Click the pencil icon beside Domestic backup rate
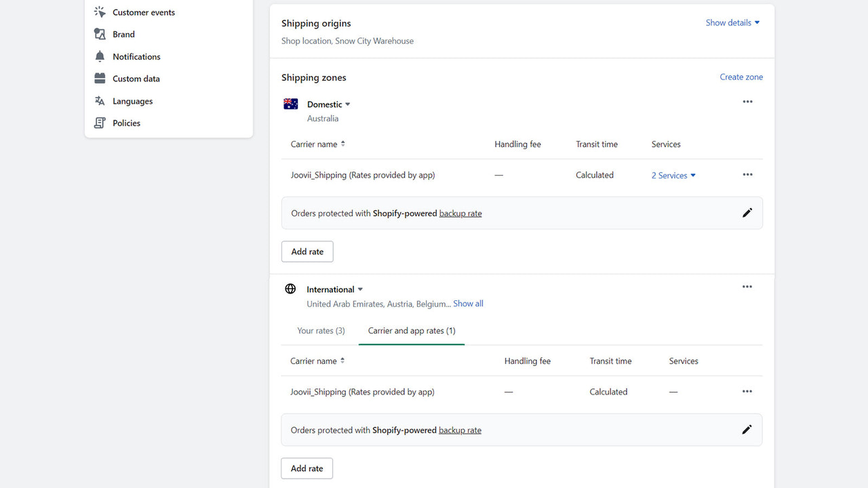The image size is (868, 488). [747, 213]
